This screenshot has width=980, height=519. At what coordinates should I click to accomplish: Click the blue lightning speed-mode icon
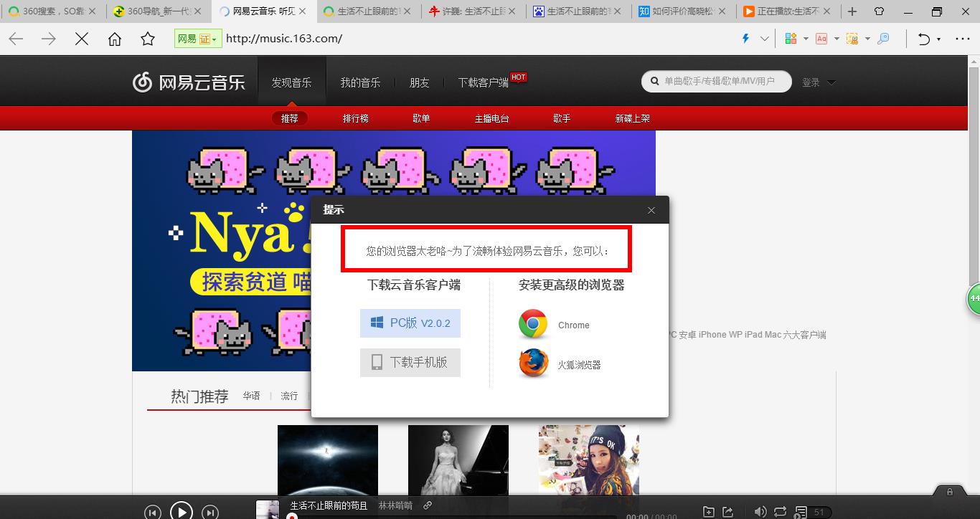(745, 39)
